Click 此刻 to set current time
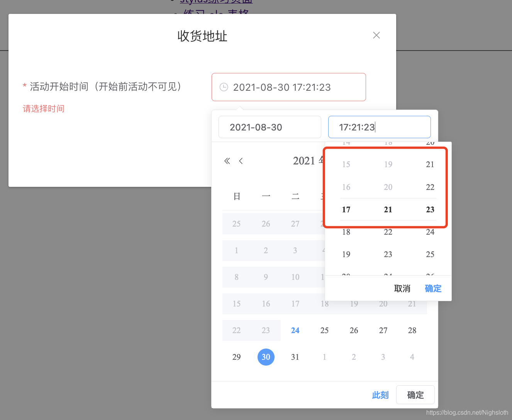 380,395
